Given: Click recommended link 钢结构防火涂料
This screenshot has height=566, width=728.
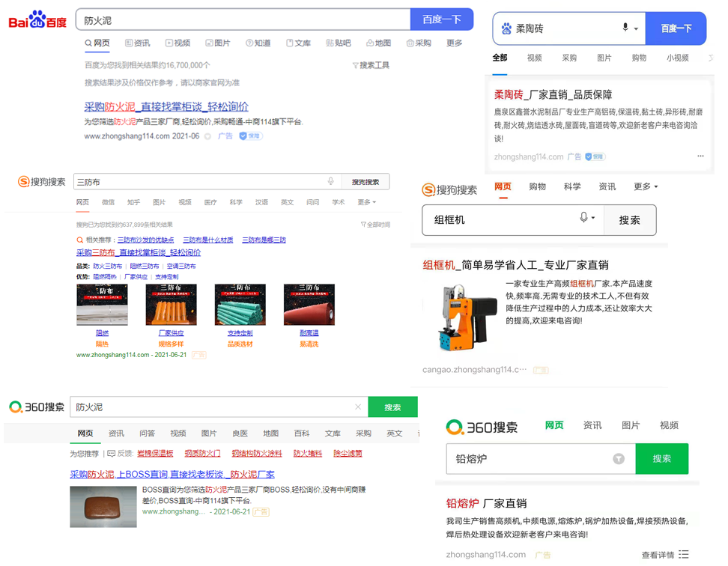Looking at the screenshot, I should coord(257,453).
